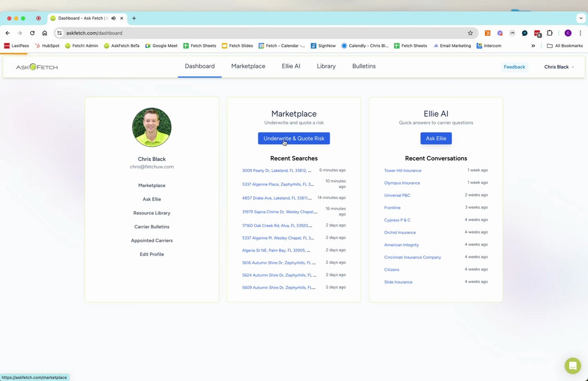Open the Chris Black account dropdown

(x=559, y=67)
